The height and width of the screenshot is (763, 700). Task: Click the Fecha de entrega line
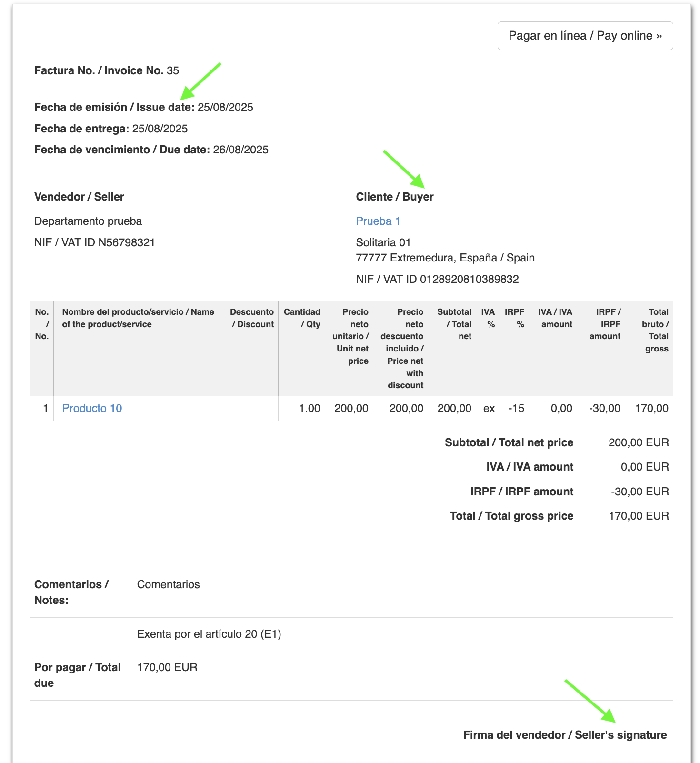click(111, 129)
